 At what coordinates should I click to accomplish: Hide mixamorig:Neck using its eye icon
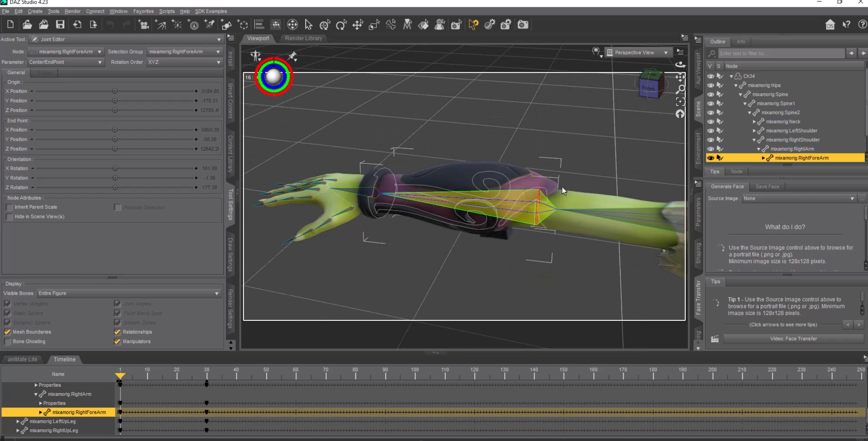click(711, 121)
